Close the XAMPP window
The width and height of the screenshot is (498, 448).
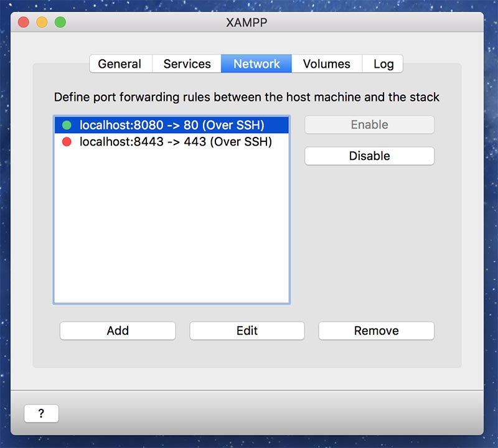(24, 22)
